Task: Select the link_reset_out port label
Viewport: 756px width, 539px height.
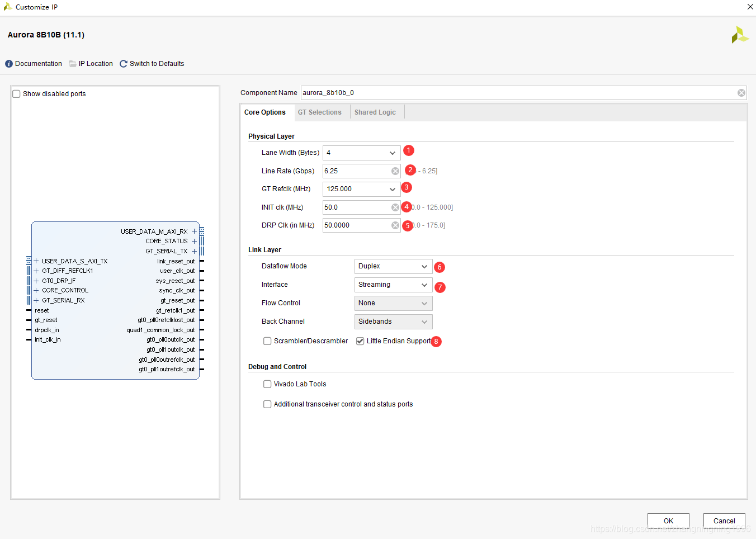Action: (176, 261)
